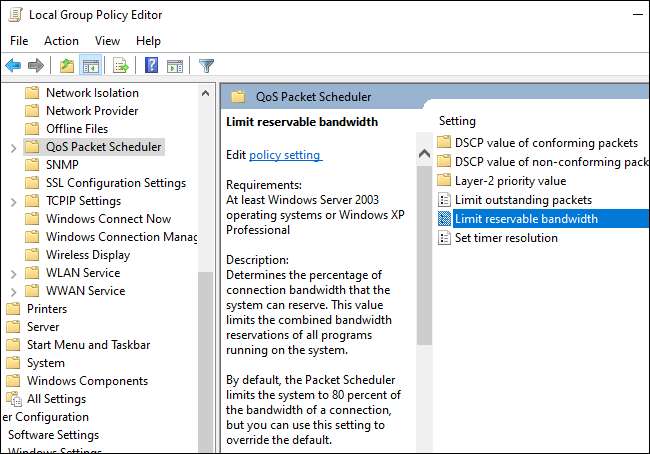Expand the TCPIP Settings tree node

click(x=12, y=201)
